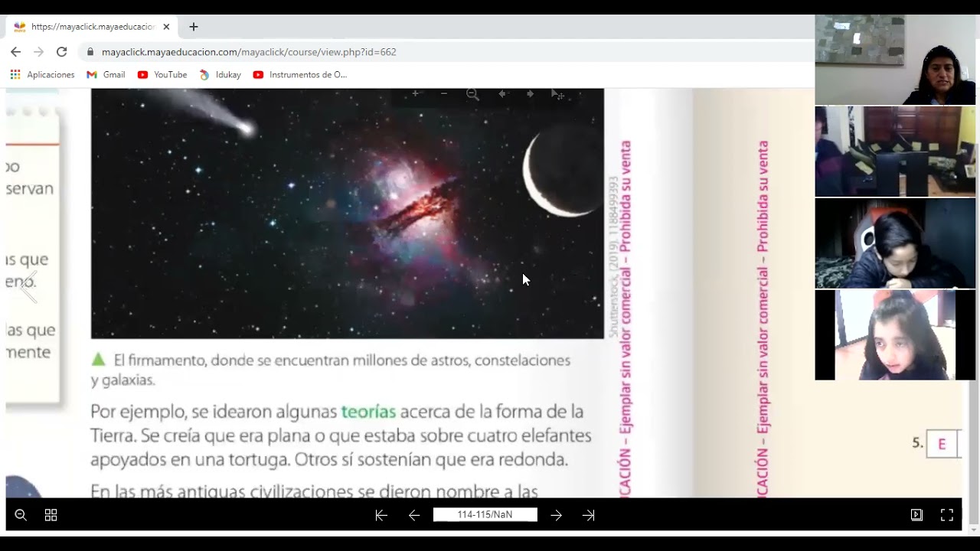Screen dimensions: 980x551
Task: Enter fullscreen mode in viewer
Action: tap(947, 515)
